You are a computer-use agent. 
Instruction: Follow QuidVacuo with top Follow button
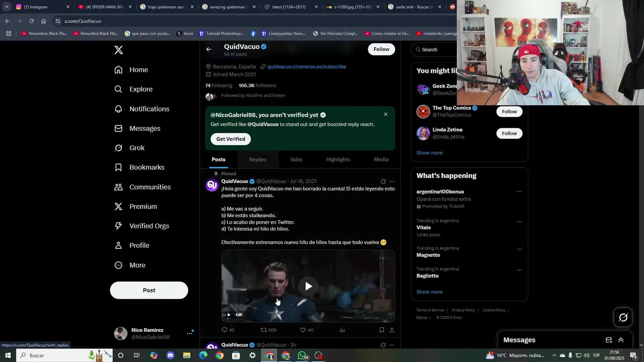(381, 49)
